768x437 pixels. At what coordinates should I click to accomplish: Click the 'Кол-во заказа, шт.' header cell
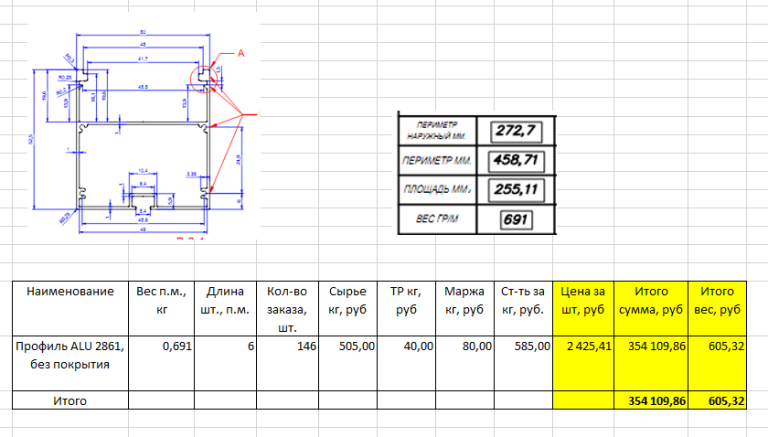288,309
